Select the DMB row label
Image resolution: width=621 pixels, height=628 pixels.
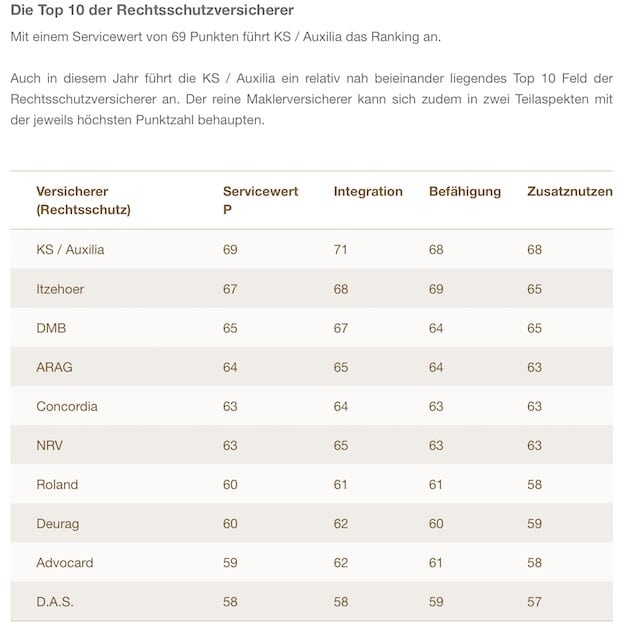tap(51, 327)
